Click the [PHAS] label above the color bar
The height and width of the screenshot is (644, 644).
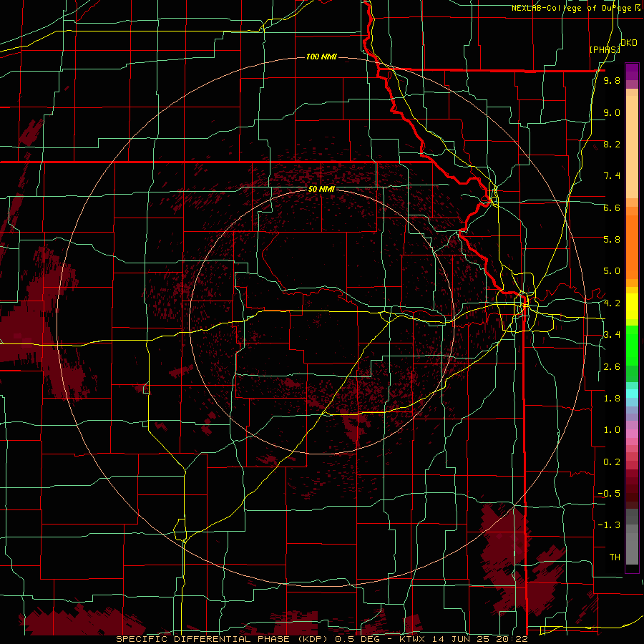pos(605,49)
